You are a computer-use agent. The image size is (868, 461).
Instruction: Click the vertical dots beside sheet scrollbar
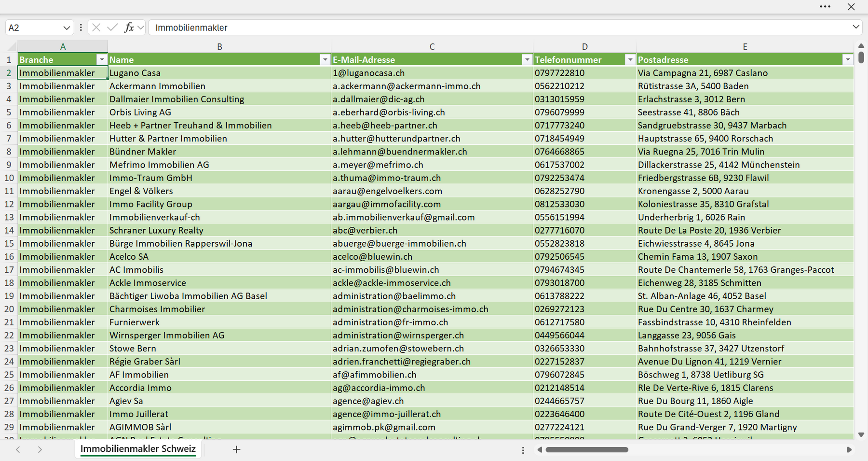523,450
